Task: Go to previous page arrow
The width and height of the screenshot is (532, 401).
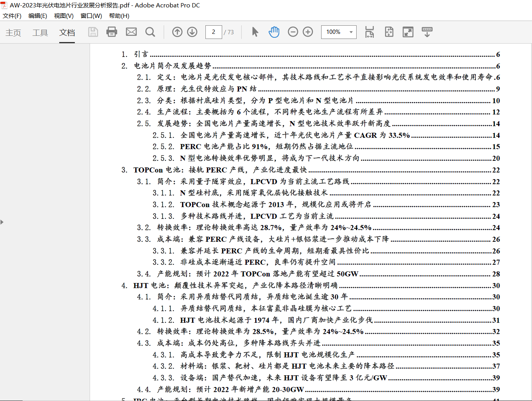Action: pos(177,32)
